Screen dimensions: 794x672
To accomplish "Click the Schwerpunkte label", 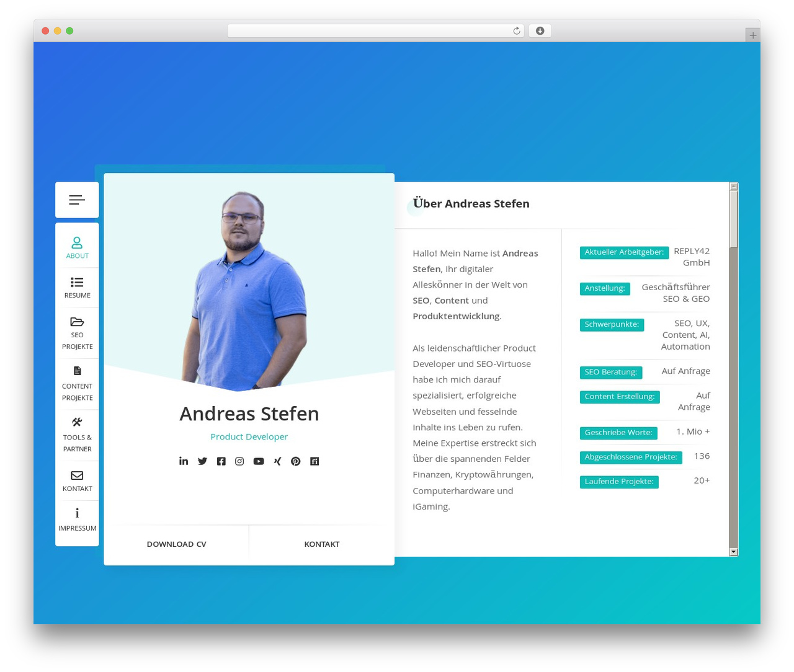I will 612,324.
